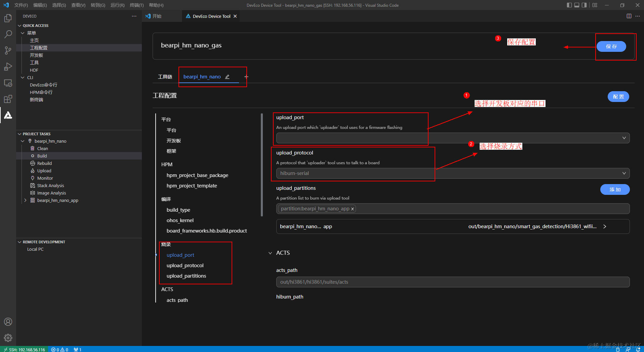Collapse the REMOTE DEVELOPMENT section

point(19,242)
